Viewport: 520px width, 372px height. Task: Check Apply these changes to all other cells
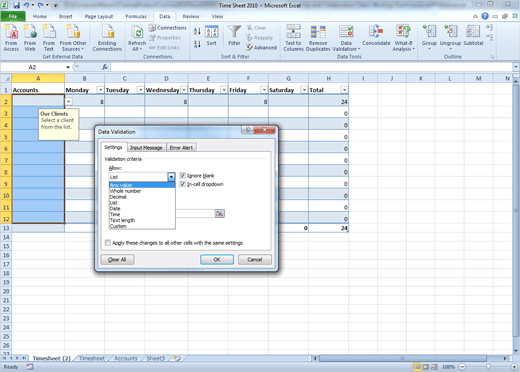pos(108,243)
